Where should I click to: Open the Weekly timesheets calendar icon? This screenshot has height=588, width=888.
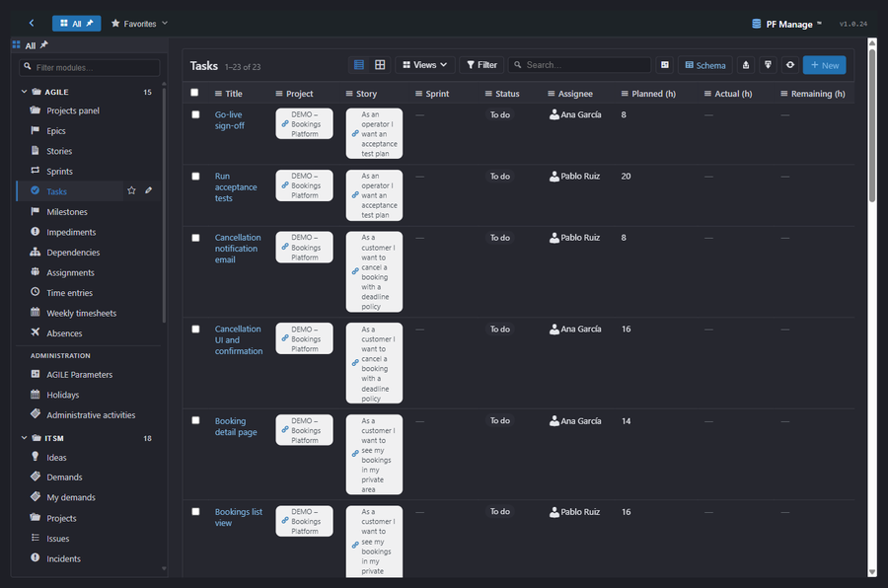coord(36,312)
